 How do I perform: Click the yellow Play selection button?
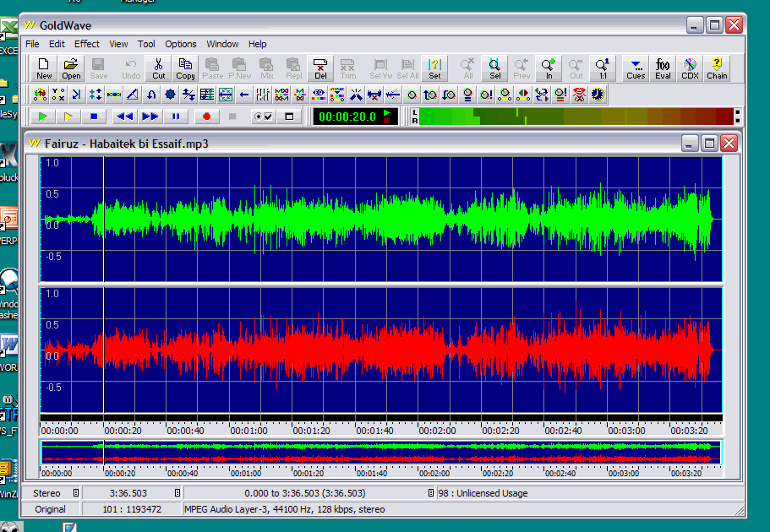[x=68, y=117]
